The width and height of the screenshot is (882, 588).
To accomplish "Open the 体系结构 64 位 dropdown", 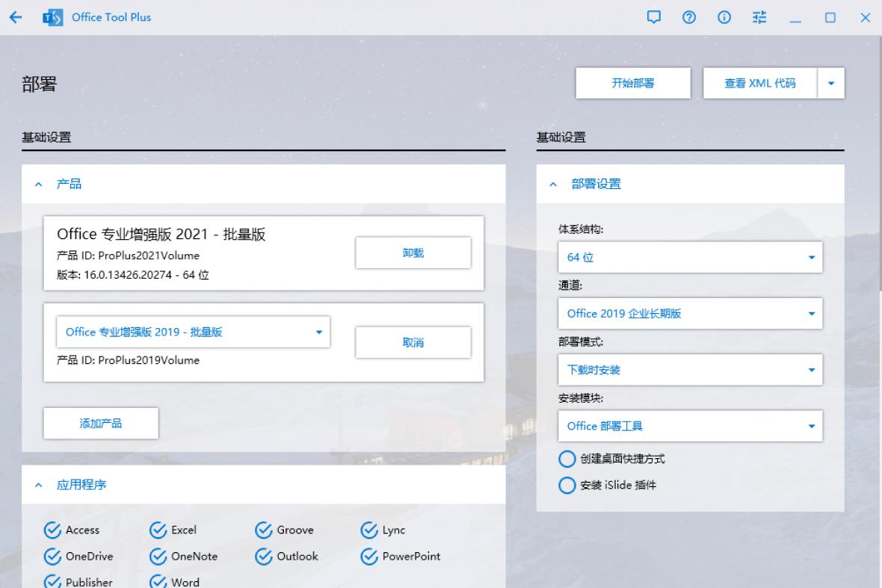I will pos(690,258).
